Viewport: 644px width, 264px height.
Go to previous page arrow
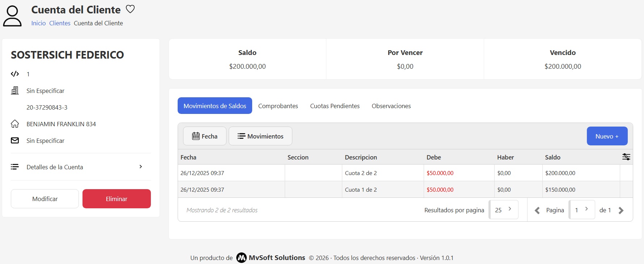coord(537,210)
